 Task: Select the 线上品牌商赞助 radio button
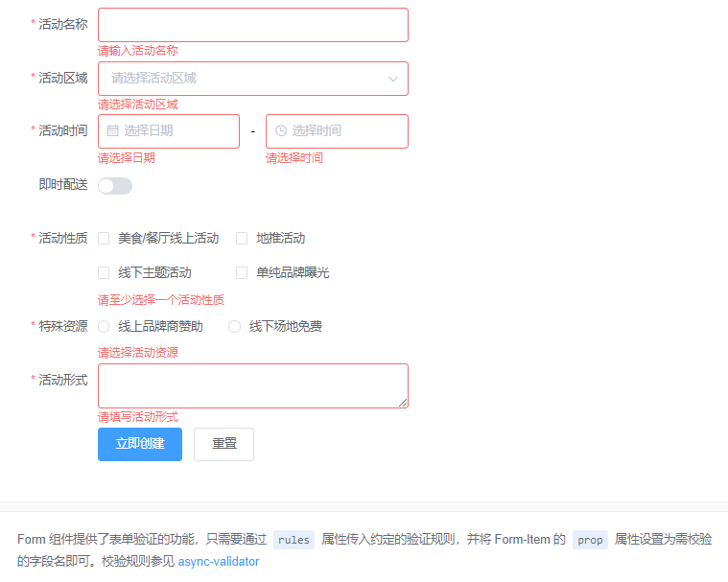click(x=104, y=327)
